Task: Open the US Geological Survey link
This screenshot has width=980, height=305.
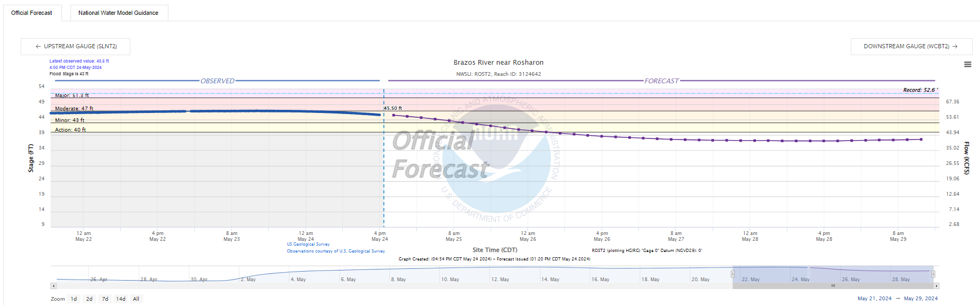Action: pyautogui.click(x=308, y=245)
